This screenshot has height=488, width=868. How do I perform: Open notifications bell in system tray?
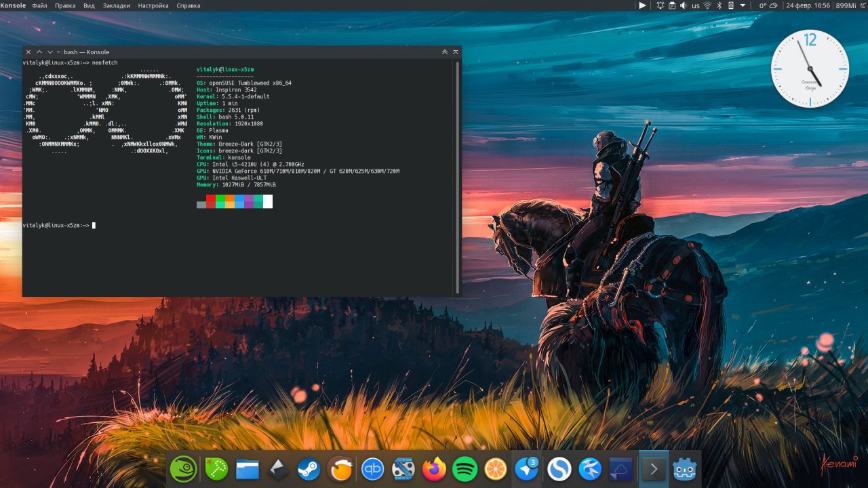pos(660,5)
